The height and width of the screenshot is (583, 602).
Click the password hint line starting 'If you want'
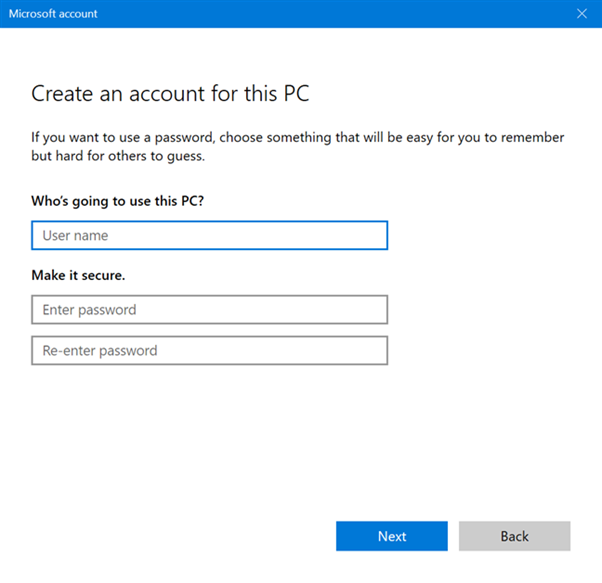pos(297,137)
